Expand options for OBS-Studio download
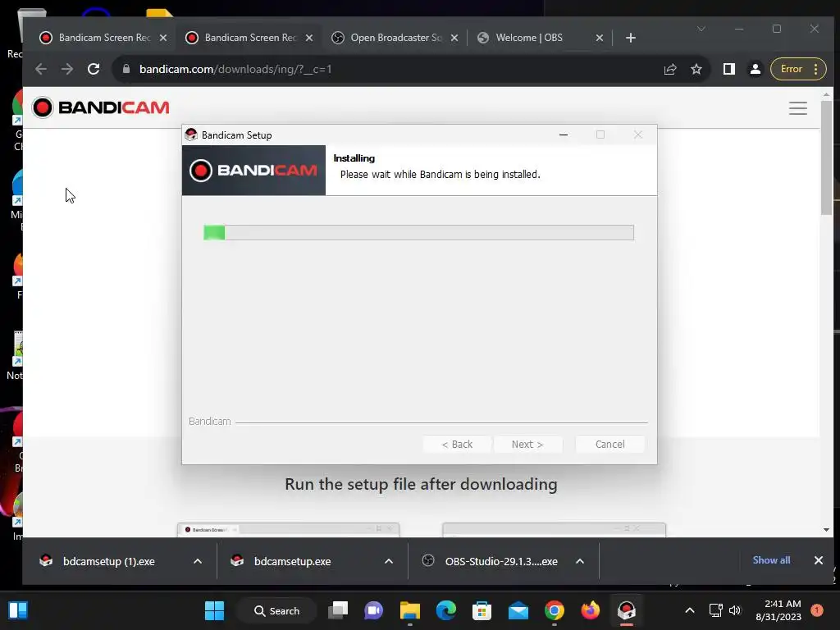The image size is (840, 630). pos(580,561)
